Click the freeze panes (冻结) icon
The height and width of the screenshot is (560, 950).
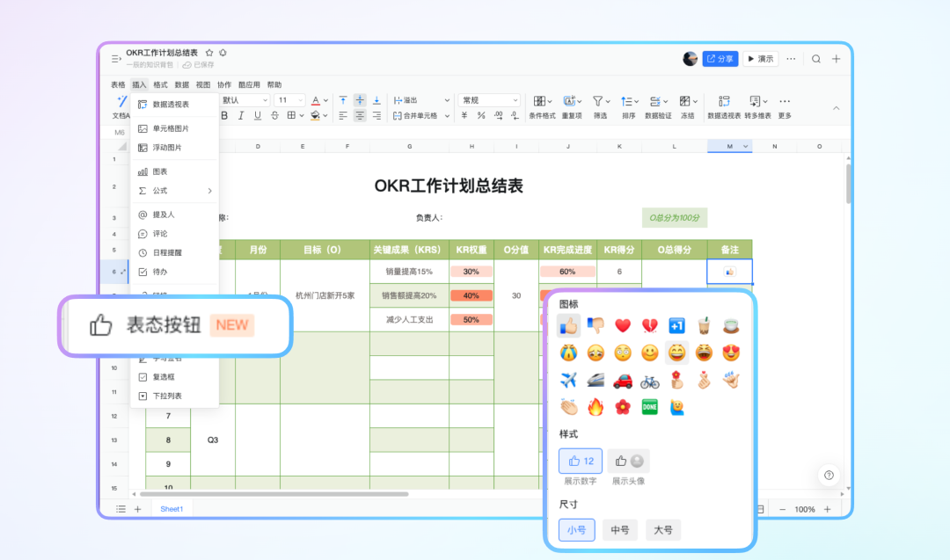coord(687,101)
